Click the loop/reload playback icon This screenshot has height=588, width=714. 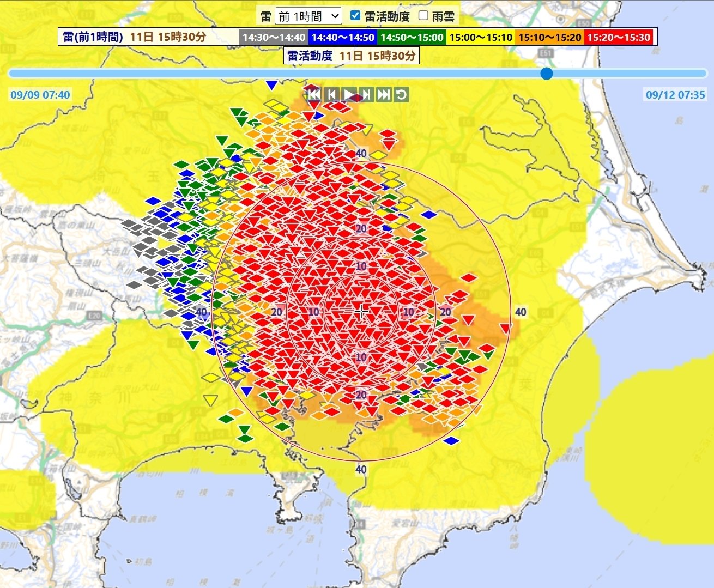coord(401,94)
